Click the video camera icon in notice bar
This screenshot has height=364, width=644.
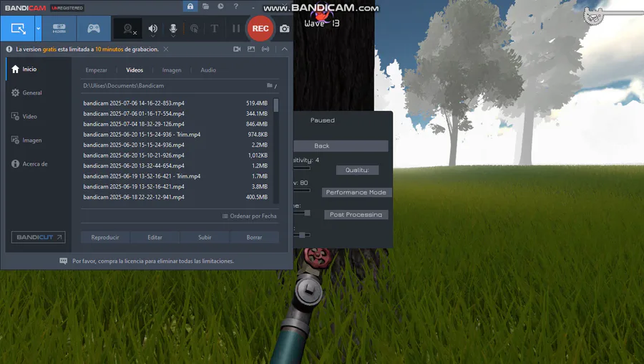(x=237, y=49)
